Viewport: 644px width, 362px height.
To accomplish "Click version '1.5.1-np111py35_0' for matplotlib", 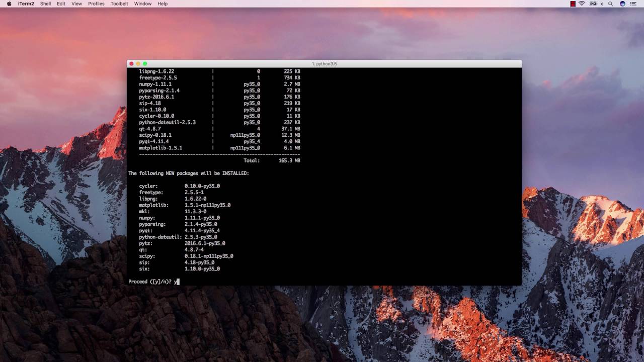I will tap(207, 205).
